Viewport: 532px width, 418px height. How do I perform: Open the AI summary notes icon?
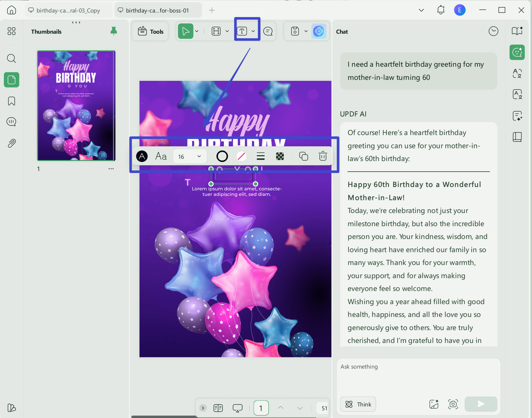click(517, 115)
